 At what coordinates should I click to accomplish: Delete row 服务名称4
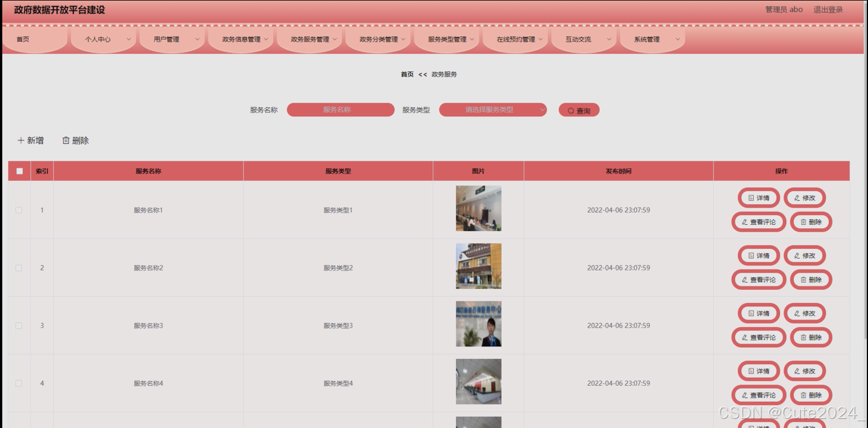tap(811, 395)
